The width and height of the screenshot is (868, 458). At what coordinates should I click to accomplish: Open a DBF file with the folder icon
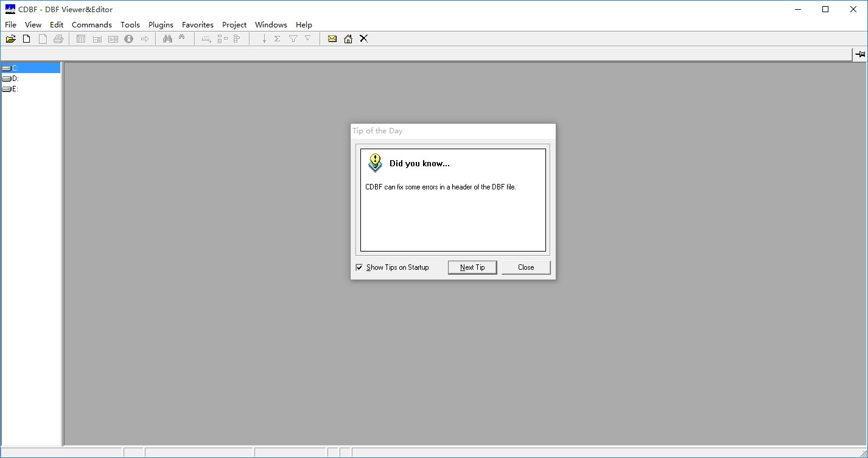coord(10,38)
